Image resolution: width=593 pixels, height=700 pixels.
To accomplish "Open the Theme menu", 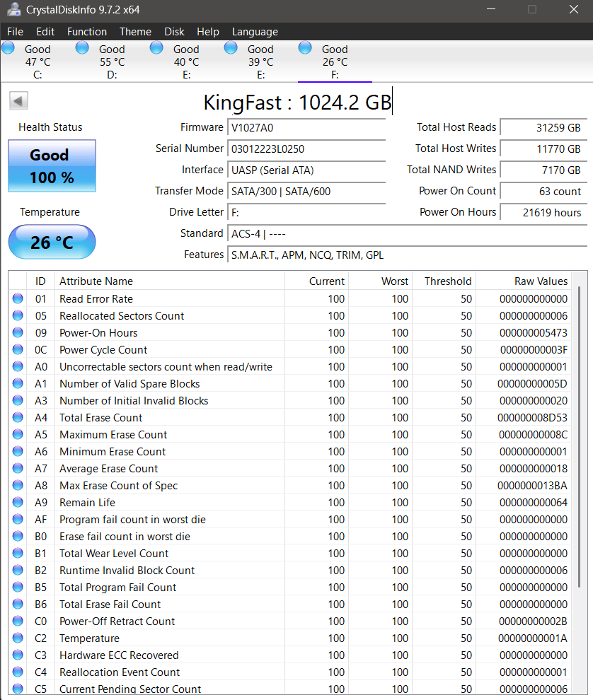I will (135, 32).
